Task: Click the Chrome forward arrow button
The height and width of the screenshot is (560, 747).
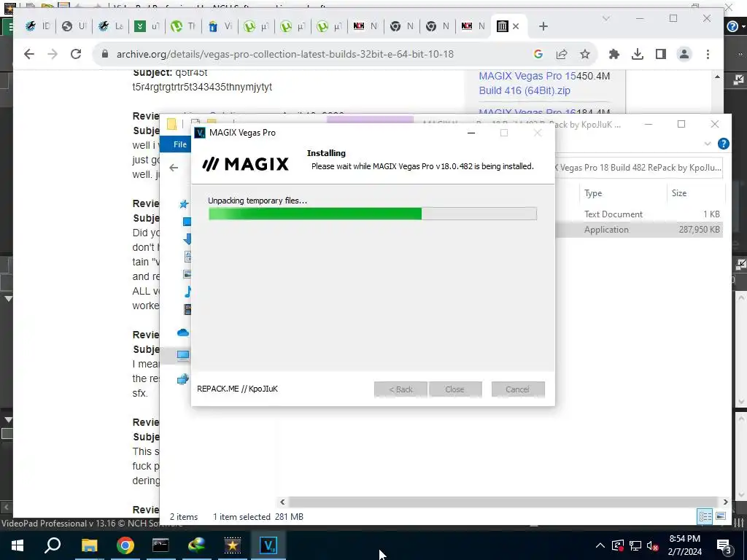Action: click(53, 54)
